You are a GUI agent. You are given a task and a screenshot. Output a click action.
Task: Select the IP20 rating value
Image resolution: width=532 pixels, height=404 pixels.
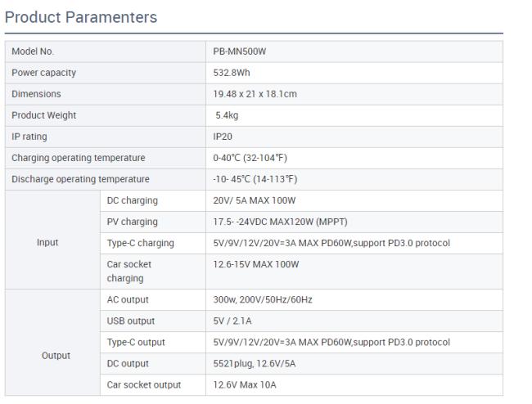223,137
